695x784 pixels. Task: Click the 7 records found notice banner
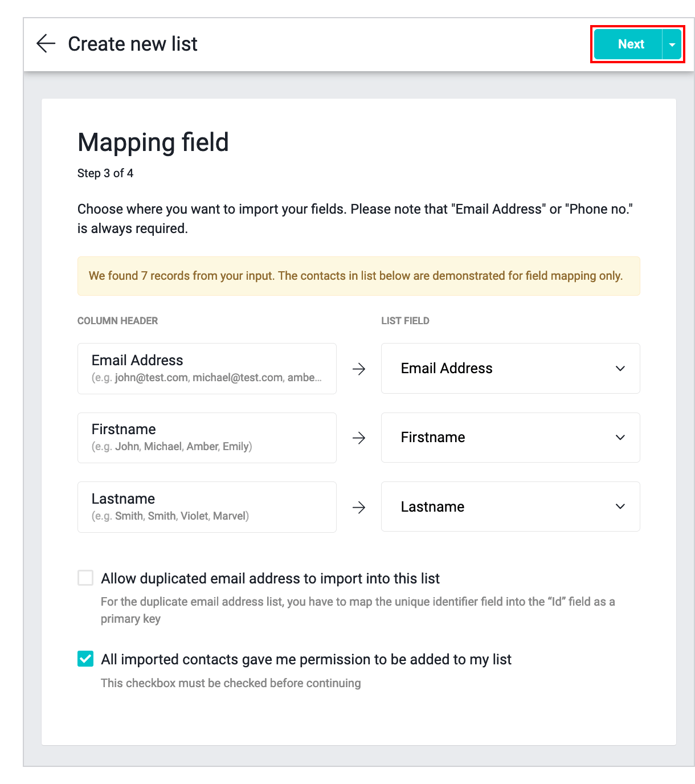coord(358,276)
